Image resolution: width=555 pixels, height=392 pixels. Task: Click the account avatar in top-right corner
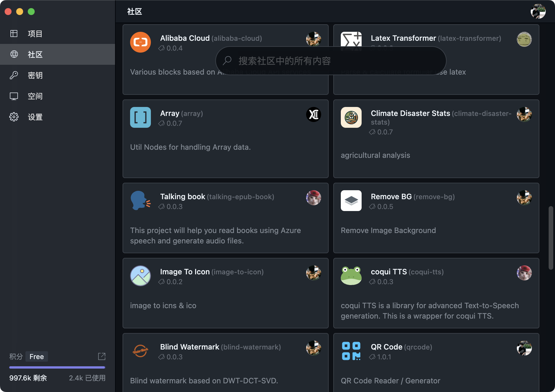[538, 12]
